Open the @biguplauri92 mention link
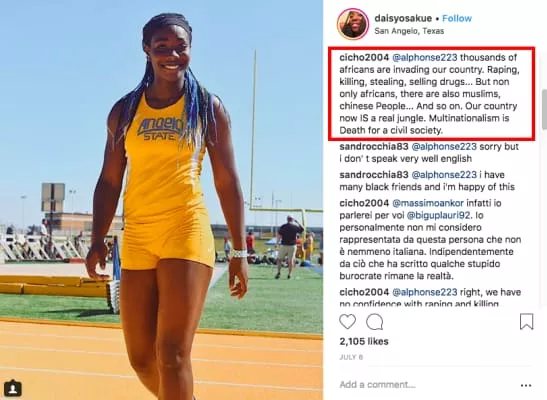 pos(439,216)
